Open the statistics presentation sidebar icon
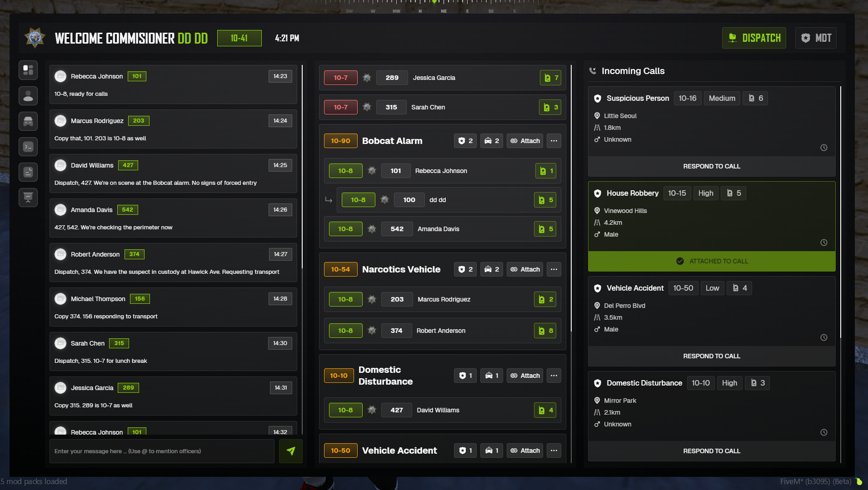This screenshot has height=490, width=868. [28, 198]
